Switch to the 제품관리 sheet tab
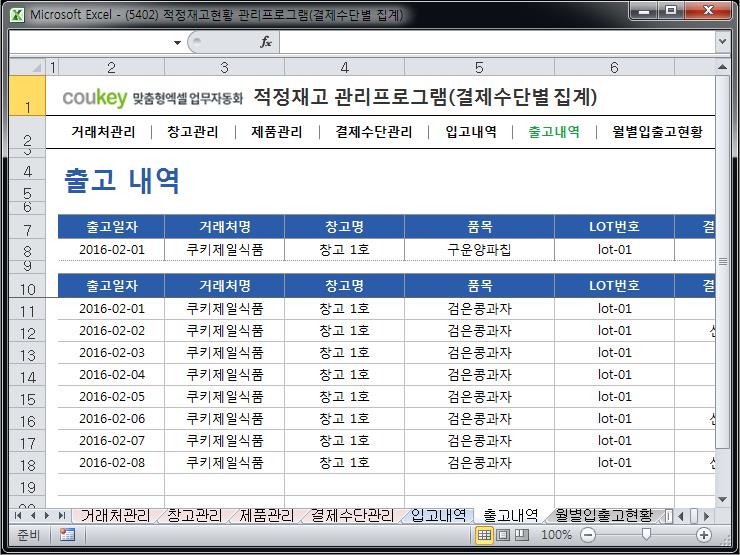Image resolution: width=740 pixels, height=555 pixels. point(267,515)
